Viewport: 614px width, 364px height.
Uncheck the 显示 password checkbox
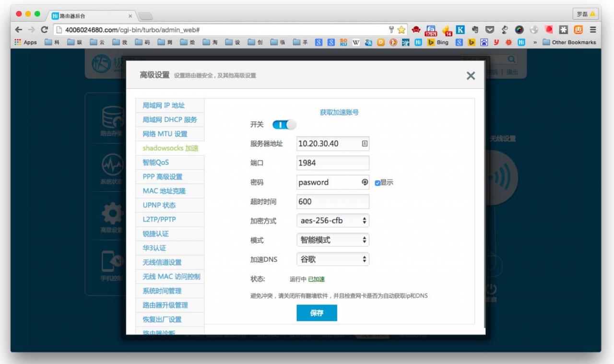tap(378, 183)
